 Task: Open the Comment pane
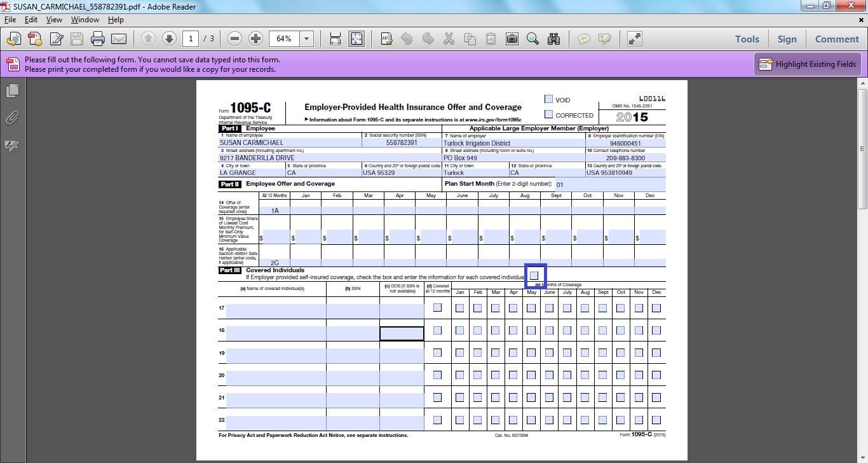pos(837,39)
